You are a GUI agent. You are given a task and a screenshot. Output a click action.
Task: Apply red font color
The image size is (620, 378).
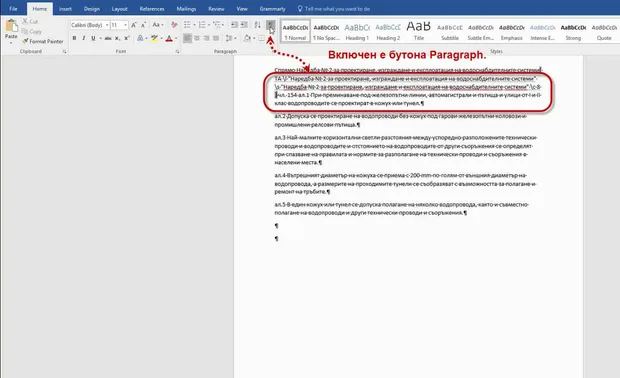click(x=169, y=38)
